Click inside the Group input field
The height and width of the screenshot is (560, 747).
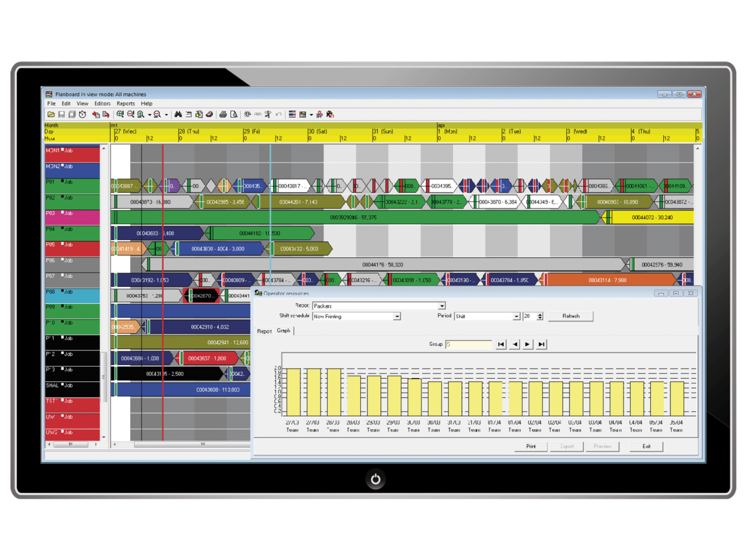[x=468, y=344]
